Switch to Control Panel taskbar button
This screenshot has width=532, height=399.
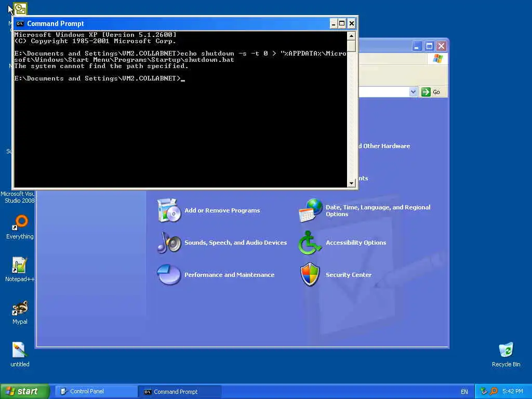96,391
